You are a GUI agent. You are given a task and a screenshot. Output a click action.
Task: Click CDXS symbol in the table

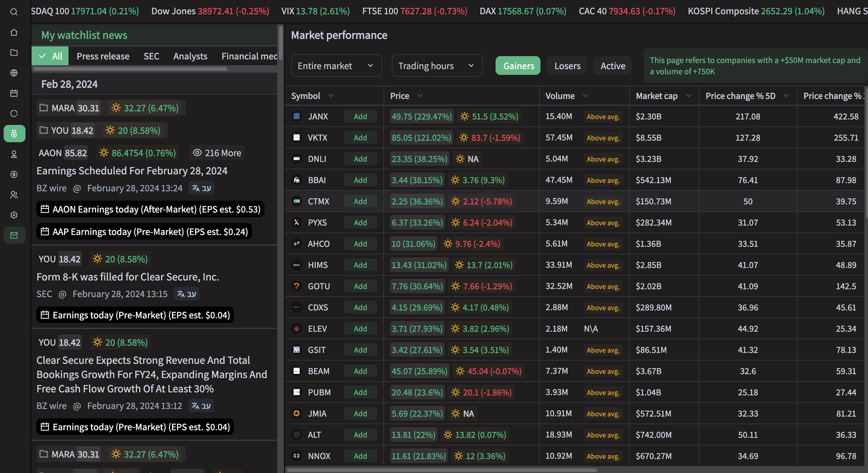click(318, 307)
